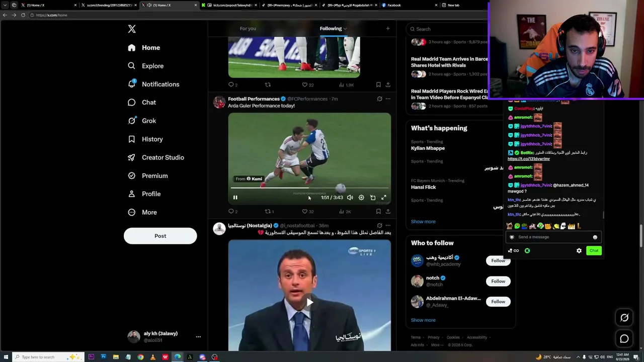Switch to the x.com trending browser tab

(x=109, y=5)
